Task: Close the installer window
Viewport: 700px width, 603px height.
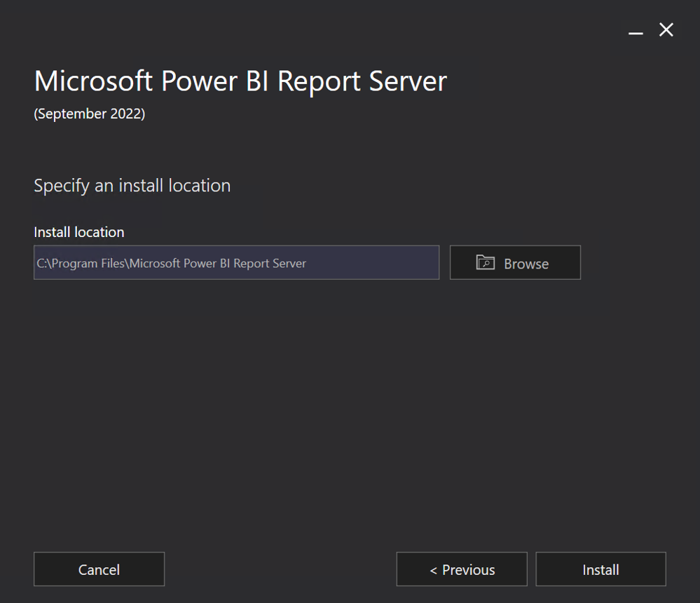Action: click(666, 30)
